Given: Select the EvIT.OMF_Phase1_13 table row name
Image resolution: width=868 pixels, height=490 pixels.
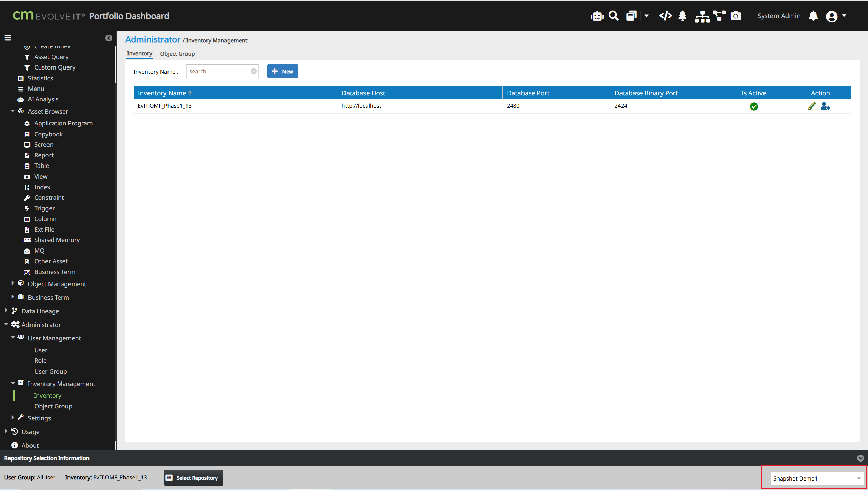Looking at the screenshot, I should [x=164, y=106].
